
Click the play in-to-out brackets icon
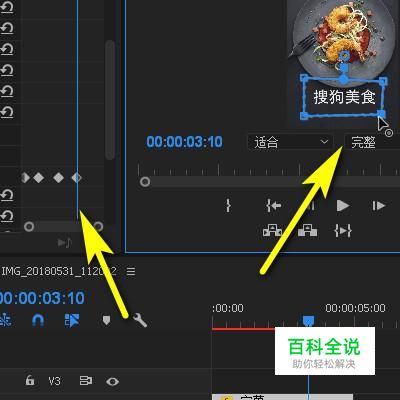(343, 230)
